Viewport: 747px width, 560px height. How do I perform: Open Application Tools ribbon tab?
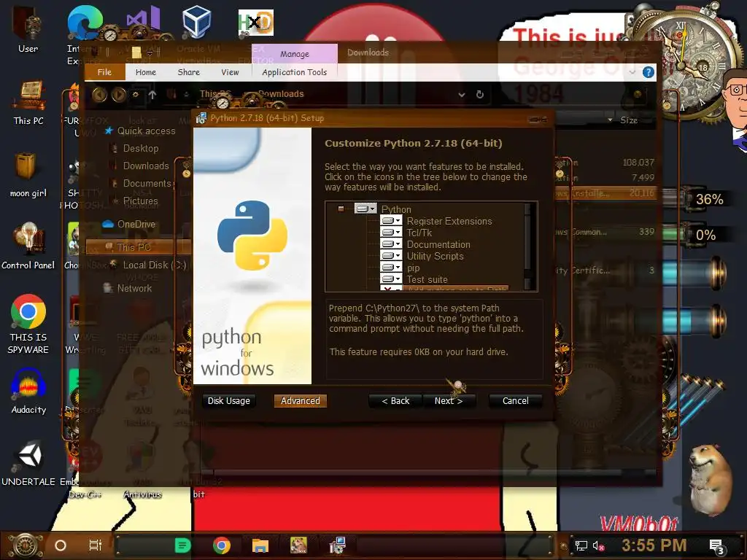click(295, 72)
